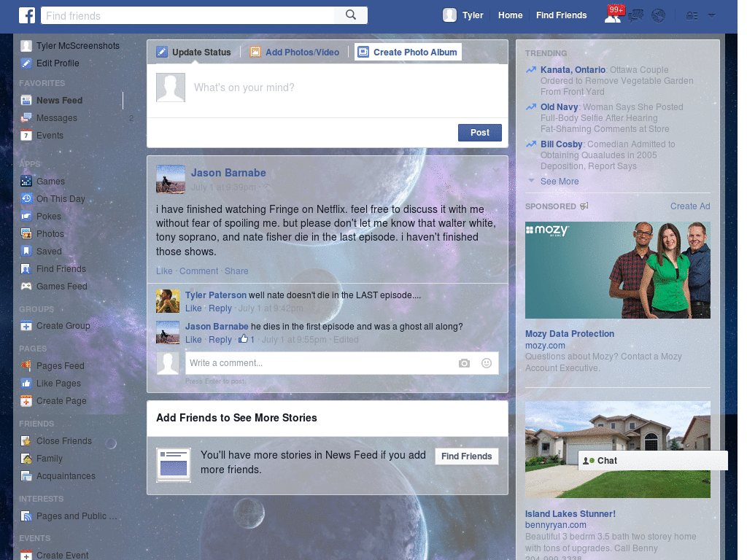Click the Pages Feed icon
747x560 pixels.
[x=26, y=366]
